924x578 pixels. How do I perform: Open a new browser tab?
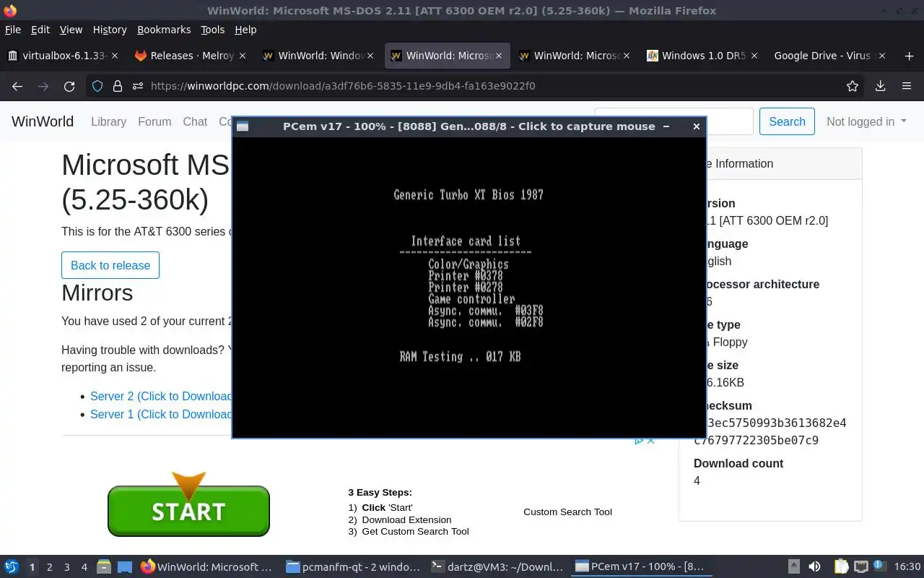[x=908, y=56]
